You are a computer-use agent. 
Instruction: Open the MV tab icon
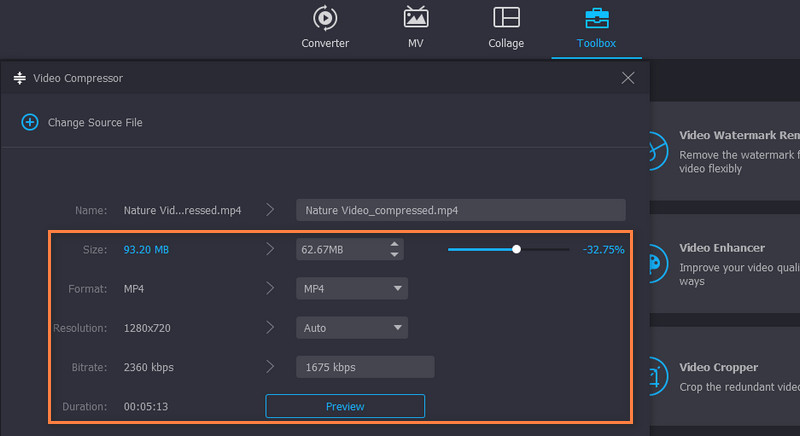416,18
